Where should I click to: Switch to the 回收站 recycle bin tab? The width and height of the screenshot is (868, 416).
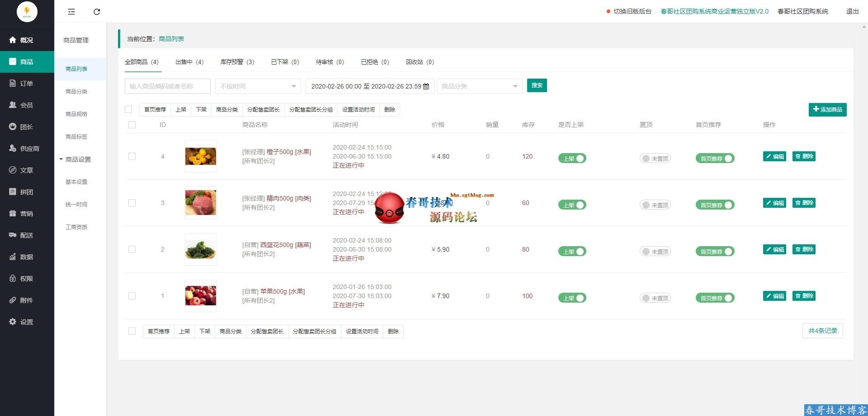(x=420, y=62)
